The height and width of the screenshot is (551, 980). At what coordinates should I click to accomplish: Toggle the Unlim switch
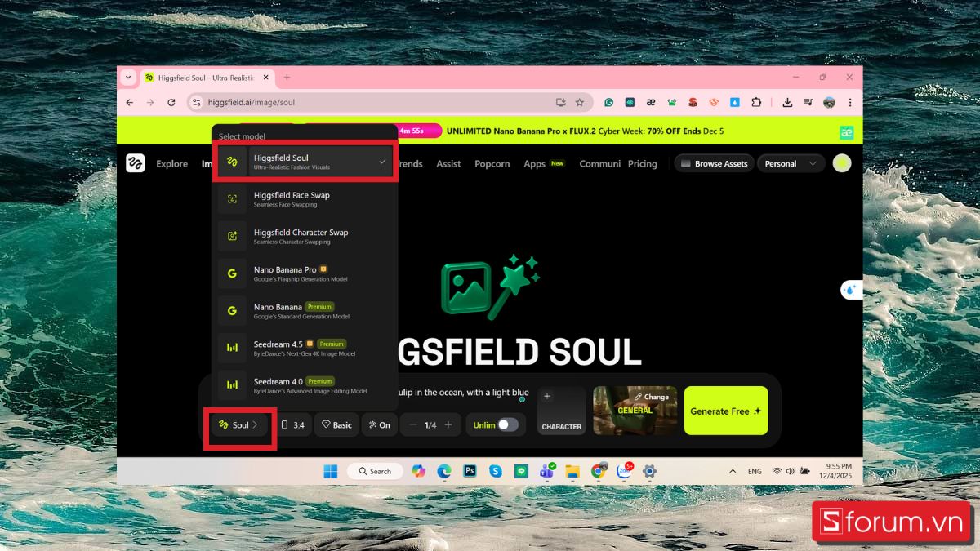point(508,424)
